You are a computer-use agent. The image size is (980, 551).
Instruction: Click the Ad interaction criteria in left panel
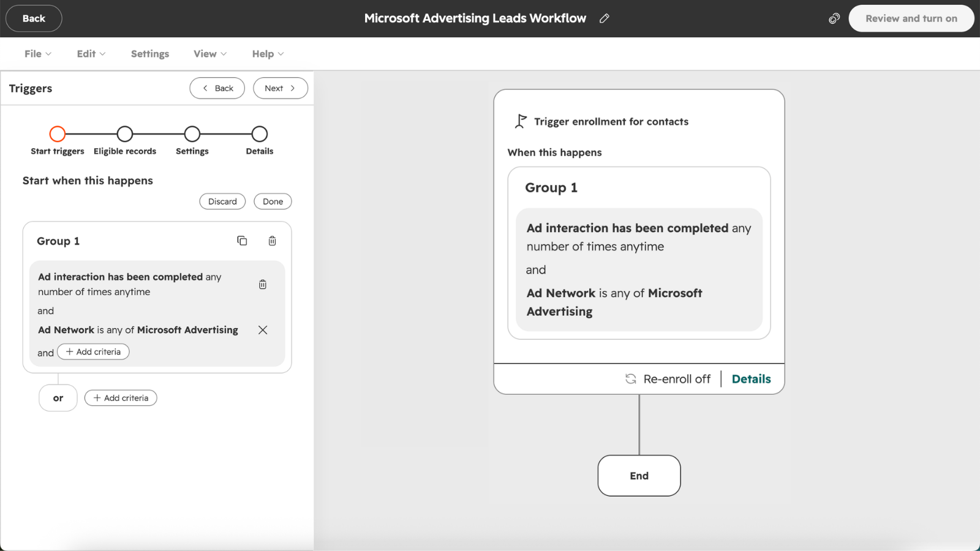130,284
